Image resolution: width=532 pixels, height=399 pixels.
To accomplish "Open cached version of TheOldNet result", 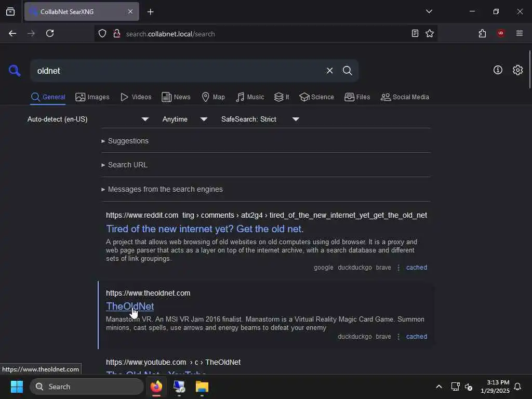I will point(417,337).
